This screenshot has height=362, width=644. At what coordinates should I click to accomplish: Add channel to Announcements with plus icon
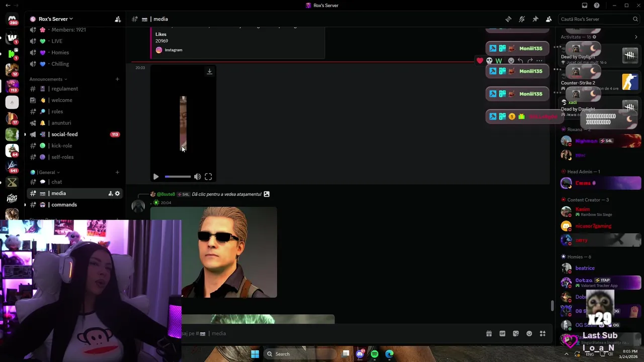[117, 79]
